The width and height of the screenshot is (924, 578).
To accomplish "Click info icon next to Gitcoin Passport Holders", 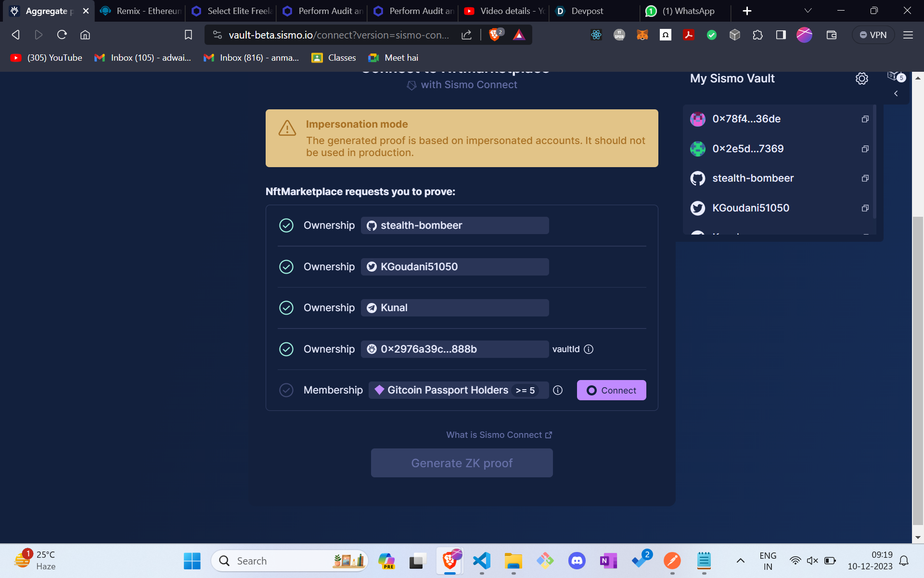I will [558, 390].
